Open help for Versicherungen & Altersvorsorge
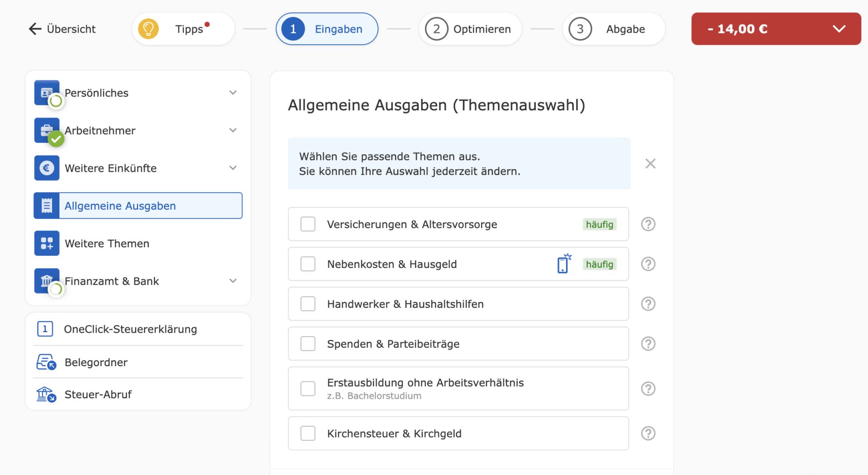868x475 pixels. pyautogui.click(x=648, y=224)
